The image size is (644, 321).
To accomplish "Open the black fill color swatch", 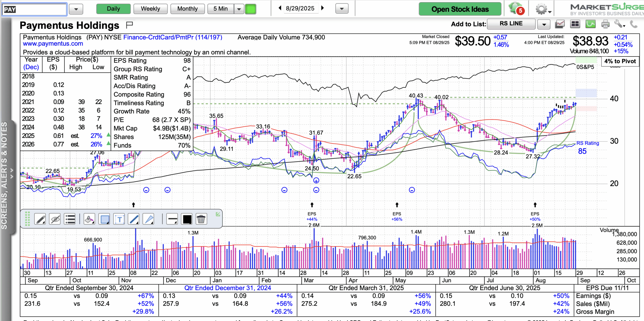I will (187, 219).
